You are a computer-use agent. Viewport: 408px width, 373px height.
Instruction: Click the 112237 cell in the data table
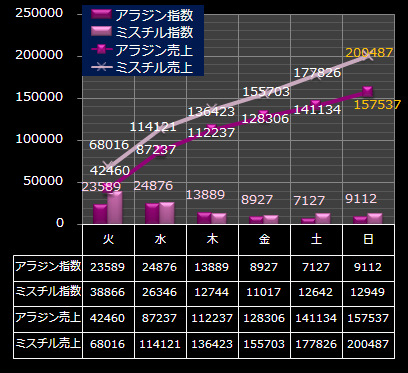pos(212,318)
